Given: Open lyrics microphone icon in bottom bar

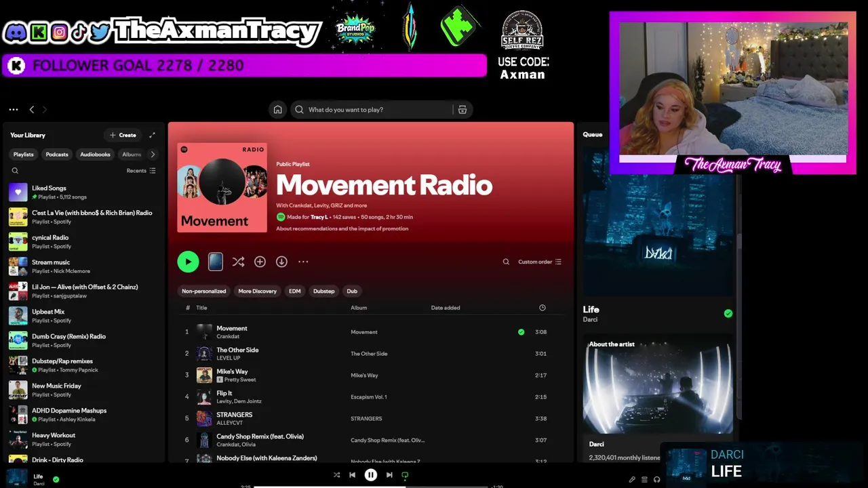Looking at the screenshot, I should 632,479.
